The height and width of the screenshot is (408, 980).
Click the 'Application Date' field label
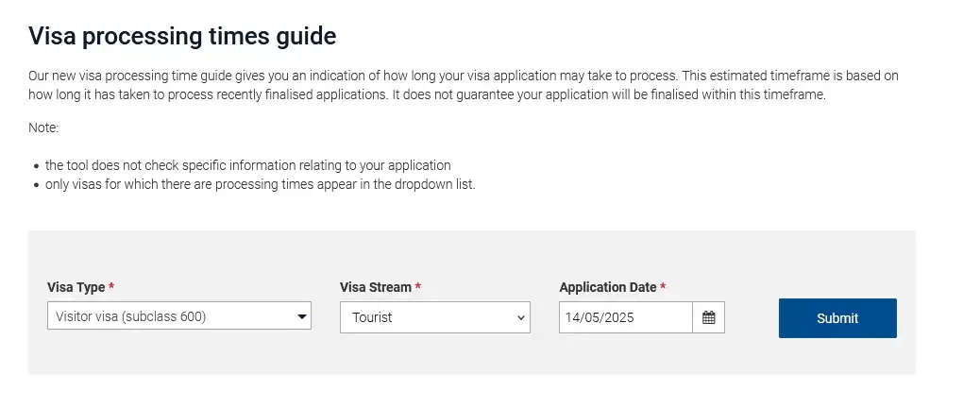click(x=607, y=287)
